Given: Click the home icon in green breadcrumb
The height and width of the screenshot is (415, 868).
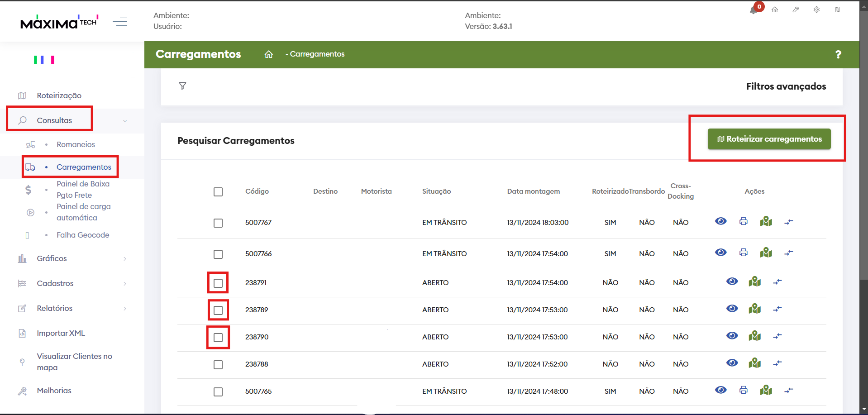Looking at the screenshot, I should pos(269,54).
